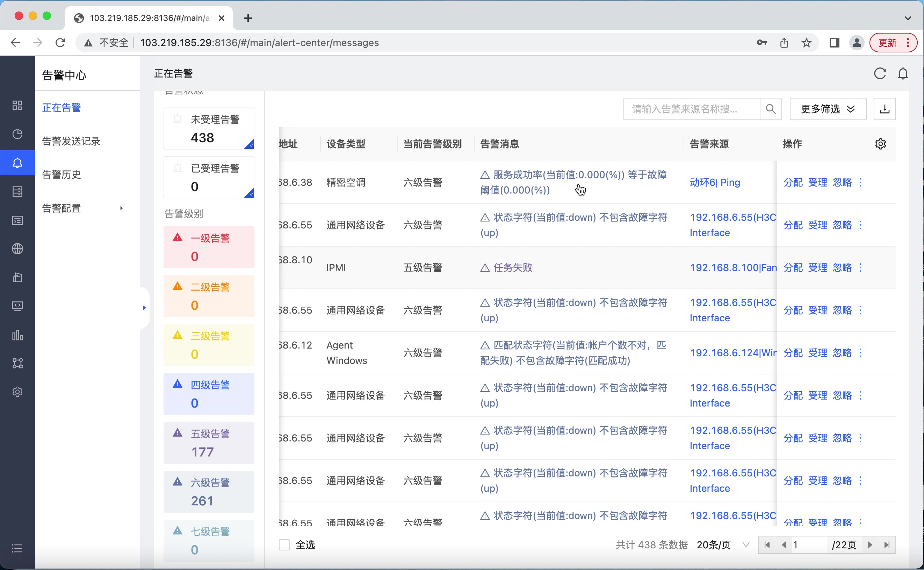The height and width of the screenshot is (570, 924).
Task: Open the dashboard overview icon in sidebar
Action: pos(17,105)
